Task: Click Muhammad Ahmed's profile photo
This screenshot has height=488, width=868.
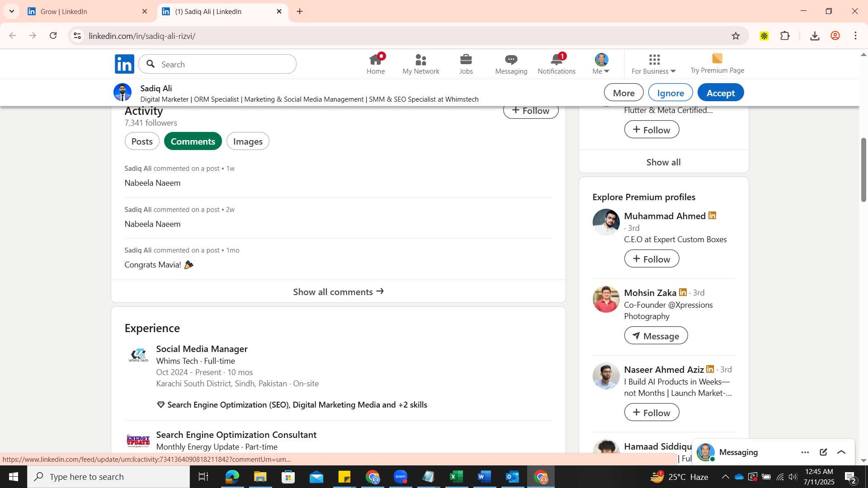Action: pyautogui.click(x=606, y=222)
